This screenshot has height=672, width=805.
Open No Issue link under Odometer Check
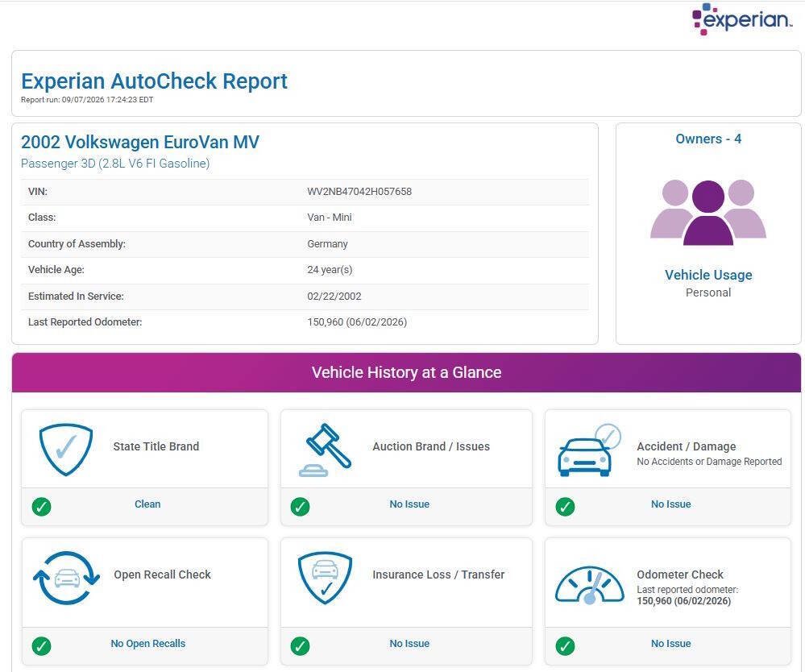point(671,643)
